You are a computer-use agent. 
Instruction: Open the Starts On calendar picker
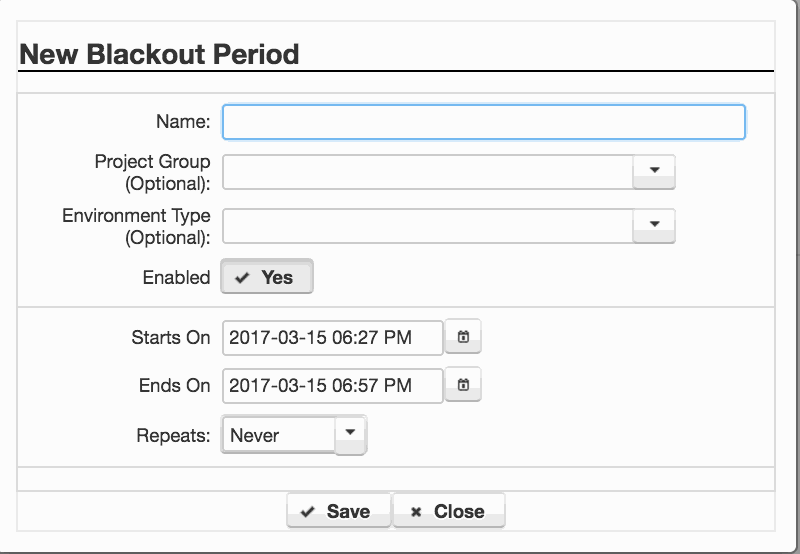click(x=463, y=337)
